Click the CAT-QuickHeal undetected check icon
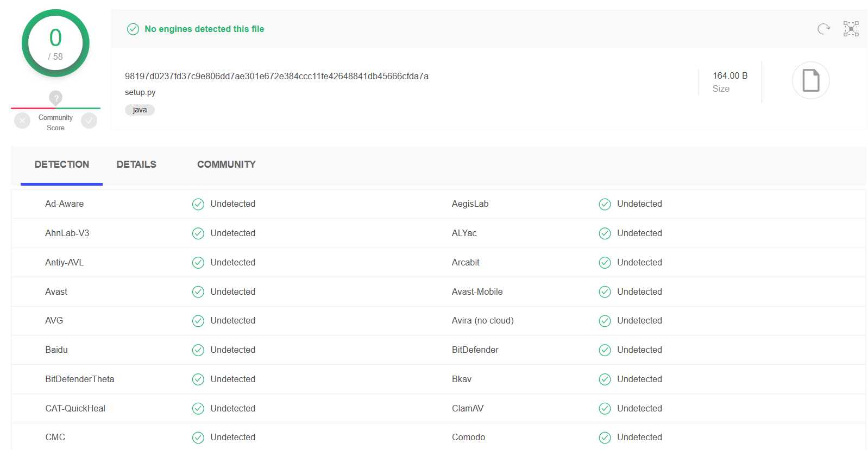868x450 pixels. click(198, 409)
